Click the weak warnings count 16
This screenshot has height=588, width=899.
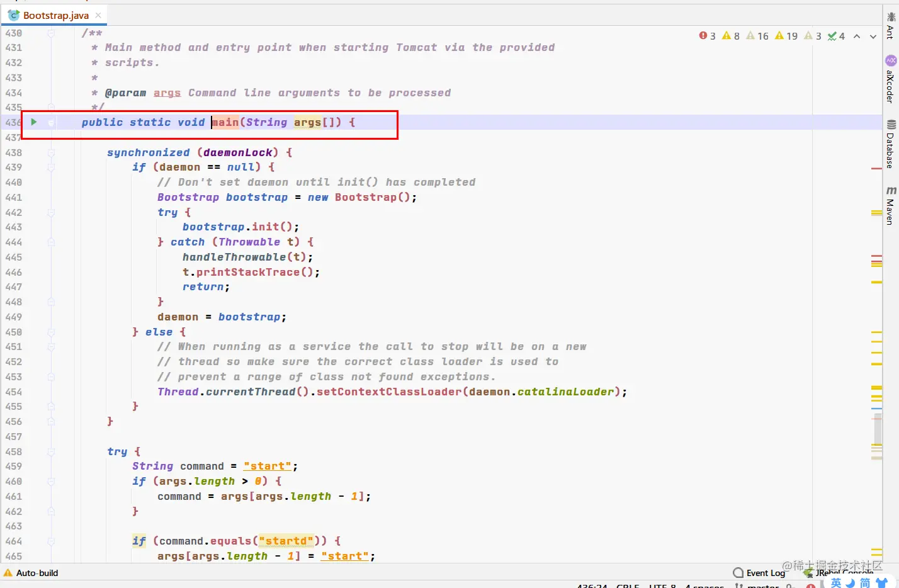point(757,36)
